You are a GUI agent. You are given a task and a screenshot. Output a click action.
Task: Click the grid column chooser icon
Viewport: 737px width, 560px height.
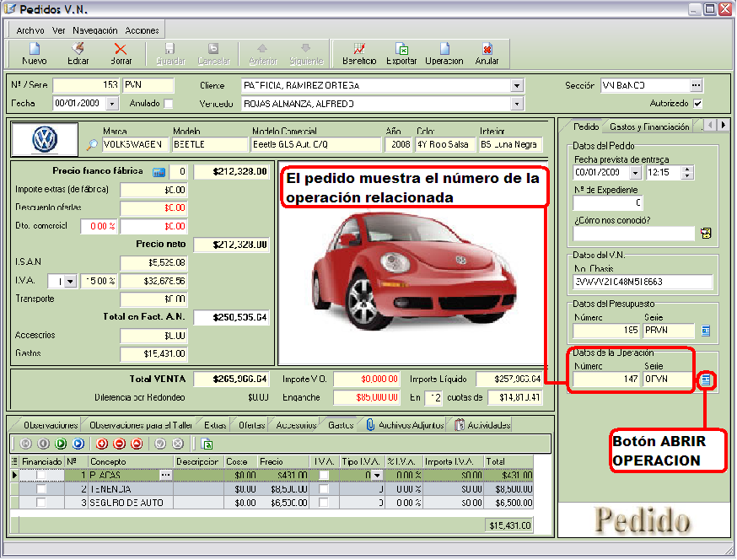(x=14, y=461)
